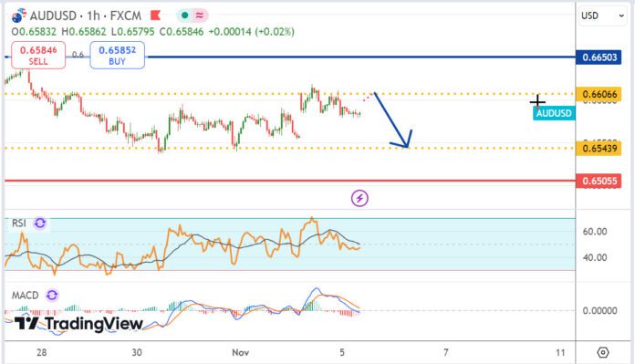This screenshot has height=364, width=635.
Task: Click the MACD refresh icon
Action: (x=52, y=296)
